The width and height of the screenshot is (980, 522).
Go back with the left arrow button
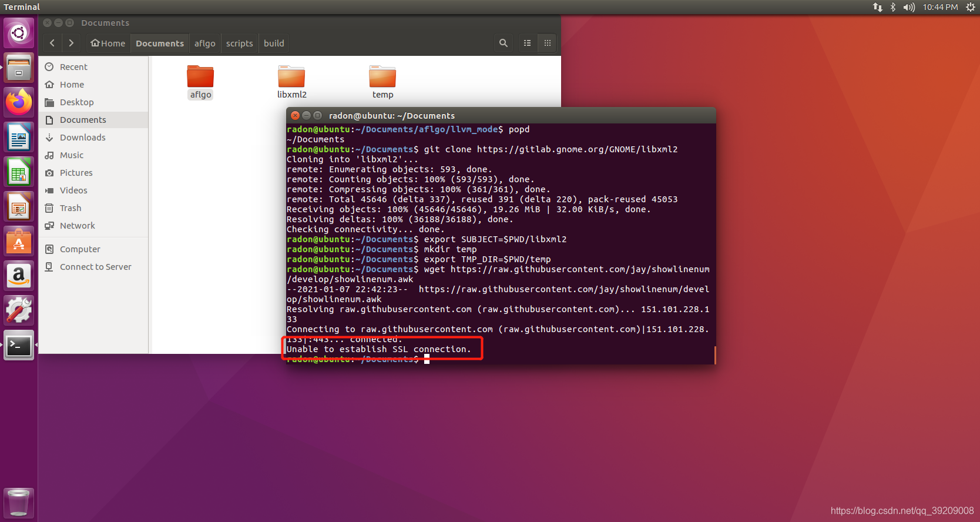tap(52, 43)
